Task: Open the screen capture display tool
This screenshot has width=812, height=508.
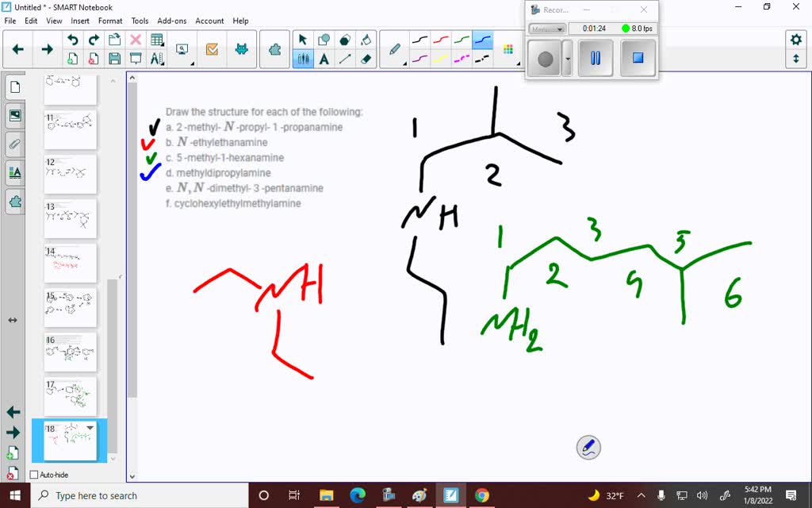Action: (183, 49)
